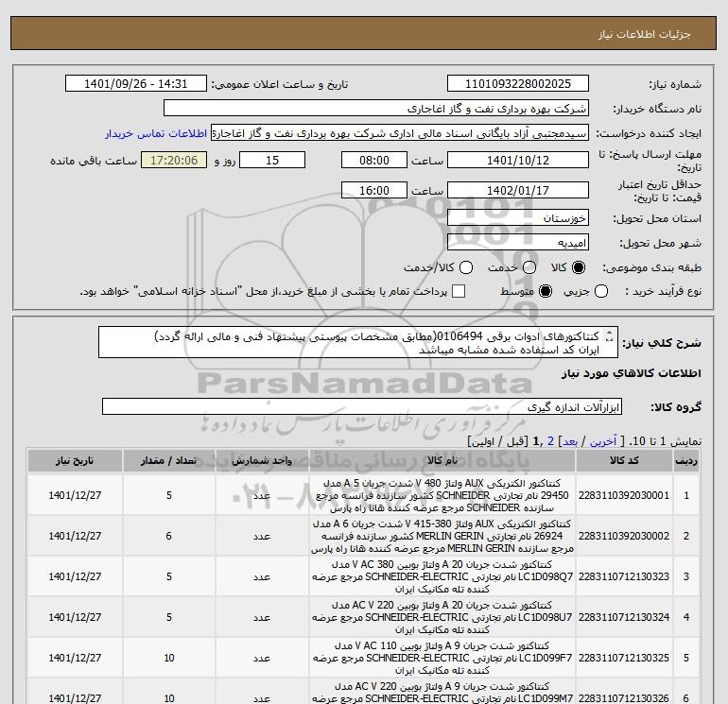The height and width of the screenshot is (704, 728).
Task: Click the row 2 MERLIN GERIN contactor description
Action: pyautogui.click(x=442, y=536)
